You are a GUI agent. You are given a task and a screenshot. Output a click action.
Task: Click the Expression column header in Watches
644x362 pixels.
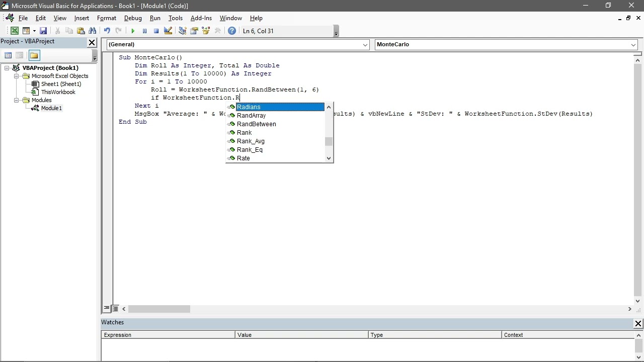click(168, 335)
